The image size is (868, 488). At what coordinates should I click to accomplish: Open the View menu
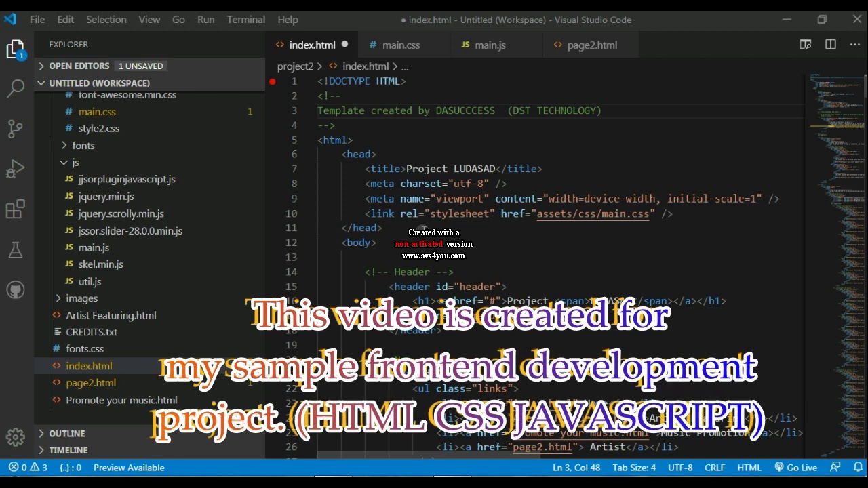[149, 20]
